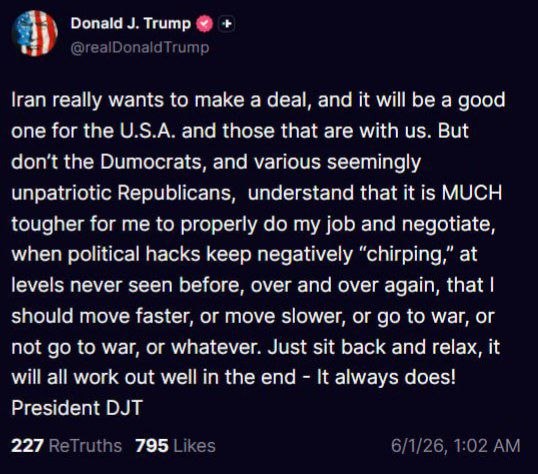View the 795 Likes list
The height and width of the screenshot is (474, 538).
[x=175, y=446]
